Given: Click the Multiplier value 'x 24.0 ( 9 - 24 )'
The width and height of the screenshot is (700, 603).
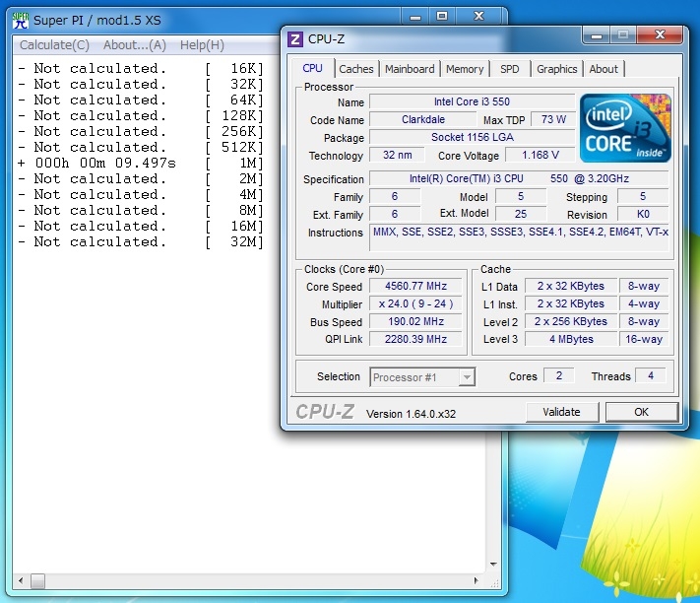Looking at the screenshot, I should pyautogui.click(x=415, y=304).
